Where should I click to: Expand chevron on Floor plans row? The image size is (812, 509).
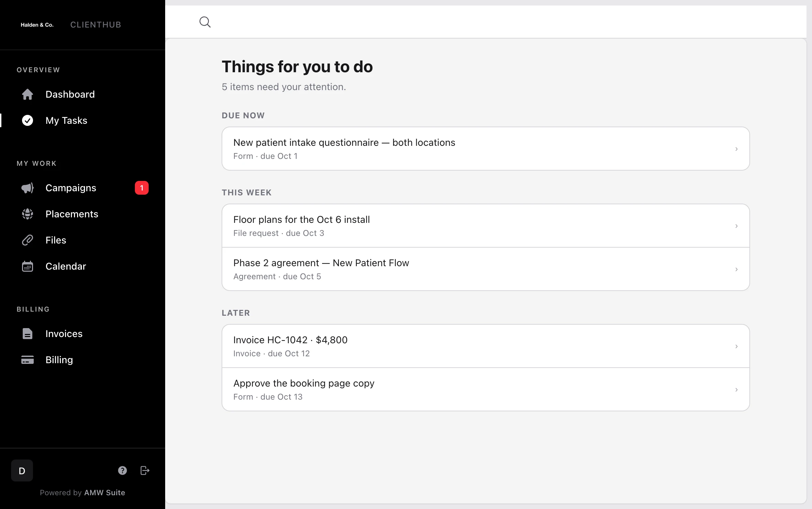tap(736, 226)
